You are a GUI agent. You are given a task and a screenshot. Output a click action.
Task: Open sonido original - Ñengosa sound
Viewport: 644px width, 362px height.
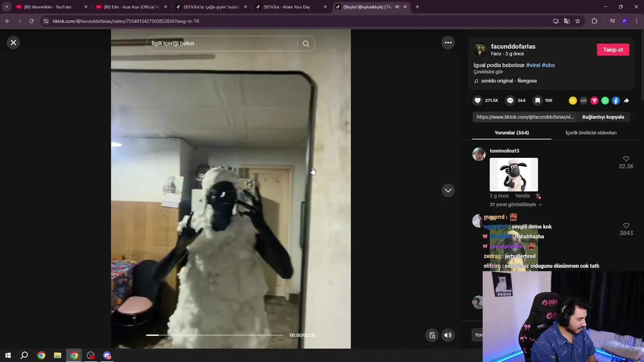coord(508,81)
